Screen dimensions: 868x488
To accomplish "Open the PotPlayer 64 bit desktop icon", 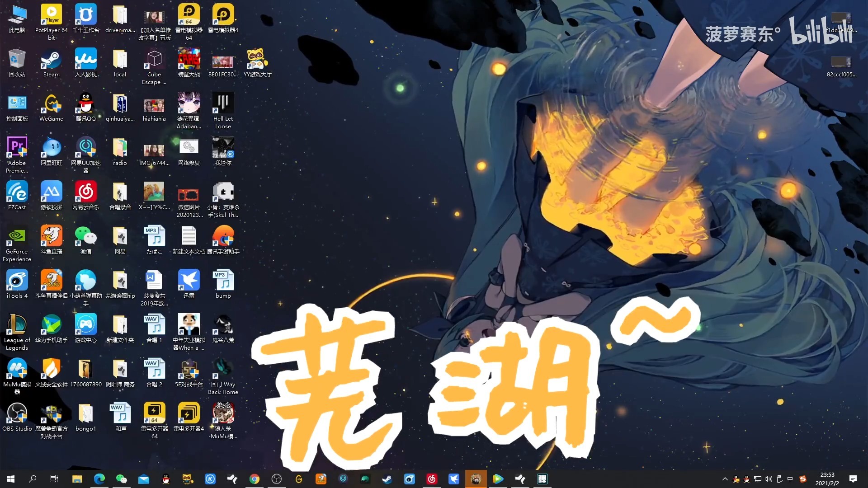I will [x=52, y=22].
